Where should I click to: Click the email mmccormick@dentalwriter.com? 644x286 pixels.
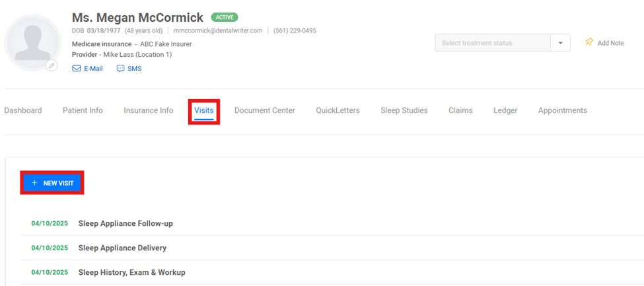[218, 30]
